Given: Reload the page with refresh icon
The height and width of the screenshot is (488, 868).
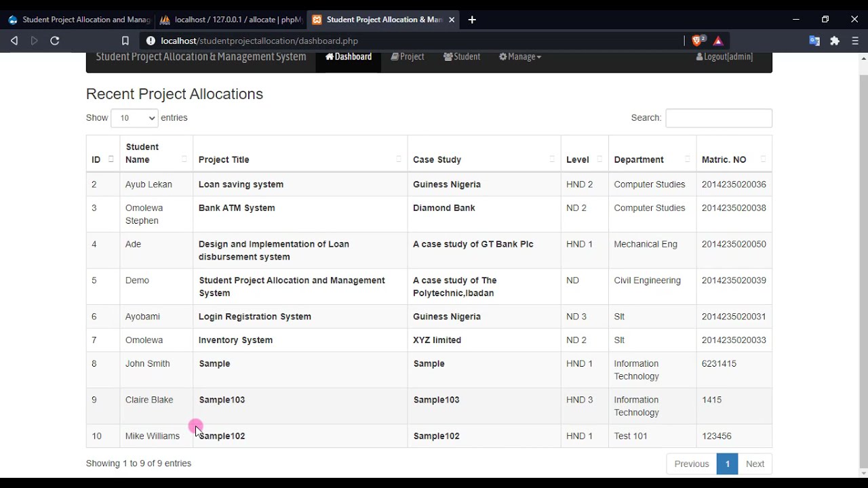Looking at the screenshot, I should point(55,41).
